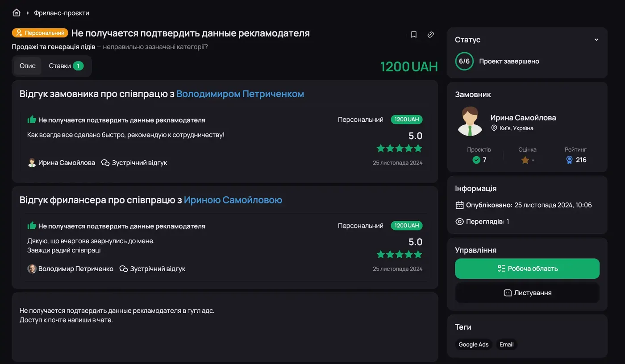625x364 pixels.
Task: Click the 6/6 progress circle
Action: 464,61
